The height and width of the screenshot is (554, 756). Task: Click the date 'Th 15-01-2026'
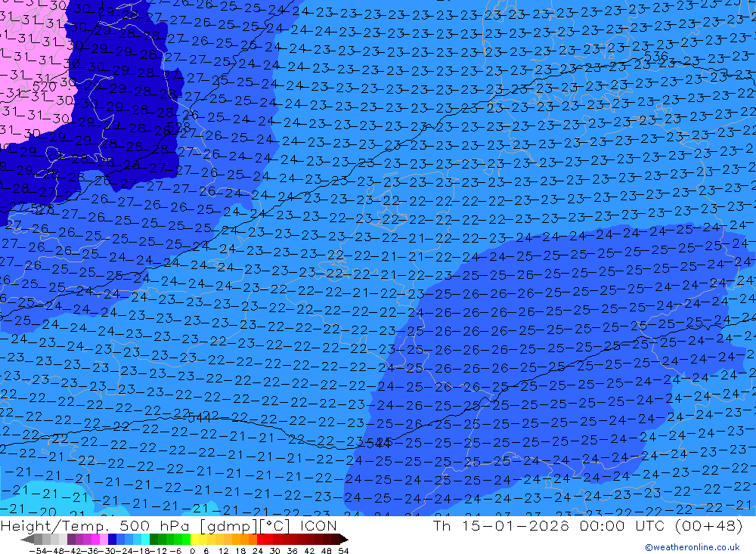[501, 525]
